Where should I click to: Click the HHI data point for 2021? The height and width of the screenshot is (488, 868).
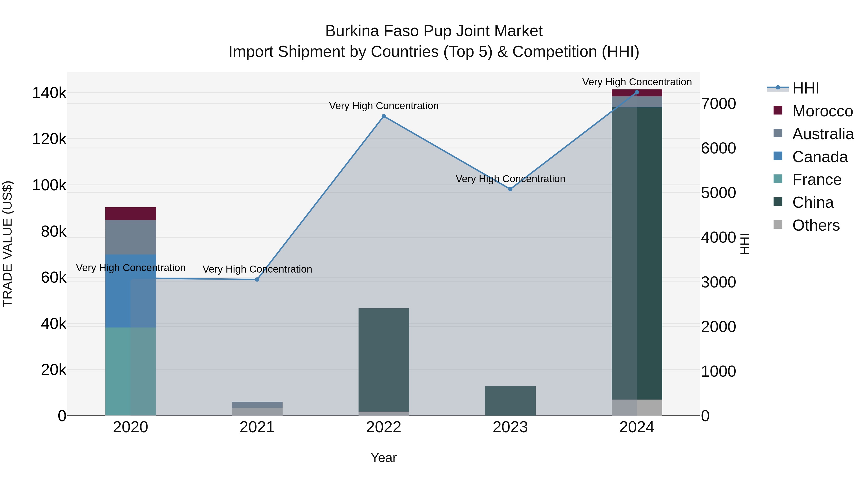[x=257, y=280]
